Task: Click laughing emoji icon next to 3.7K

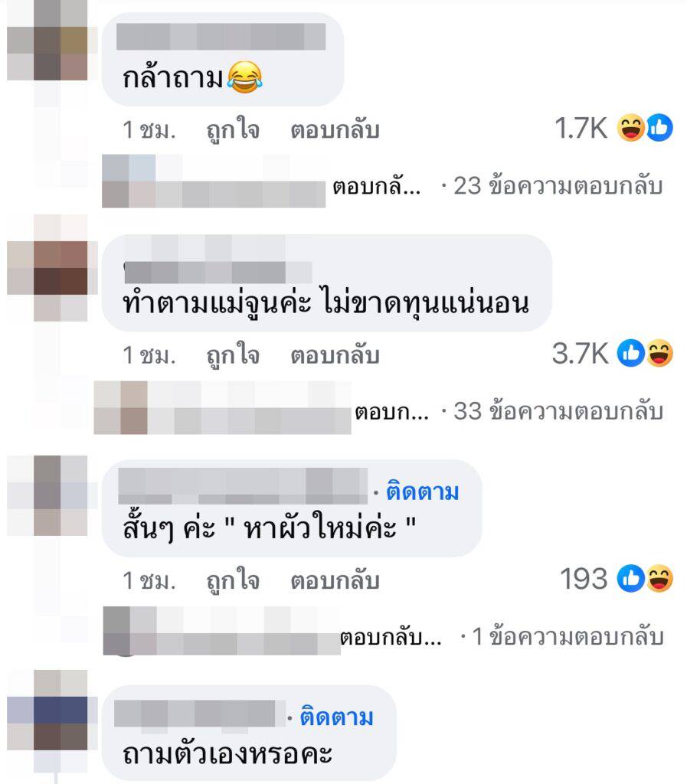Action: pos(659,353)
